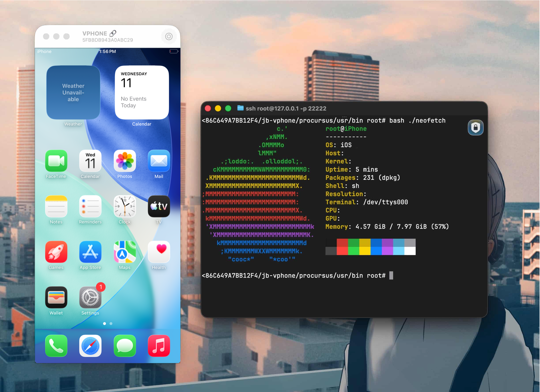Screen dimensions: 540x392
Task: Tap the Safari icon in dock
Action: coord(90,346)
